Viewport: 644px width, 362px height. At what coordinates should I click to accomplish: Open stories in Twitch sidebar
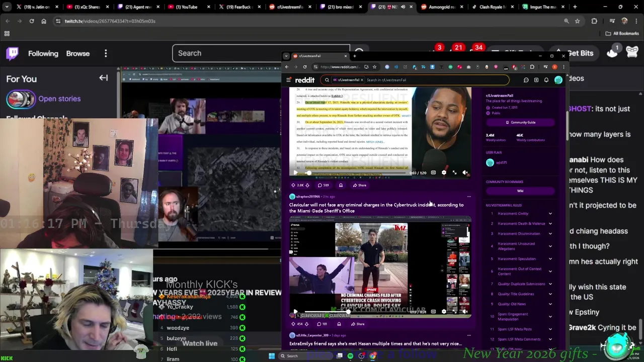coord(59,99)
